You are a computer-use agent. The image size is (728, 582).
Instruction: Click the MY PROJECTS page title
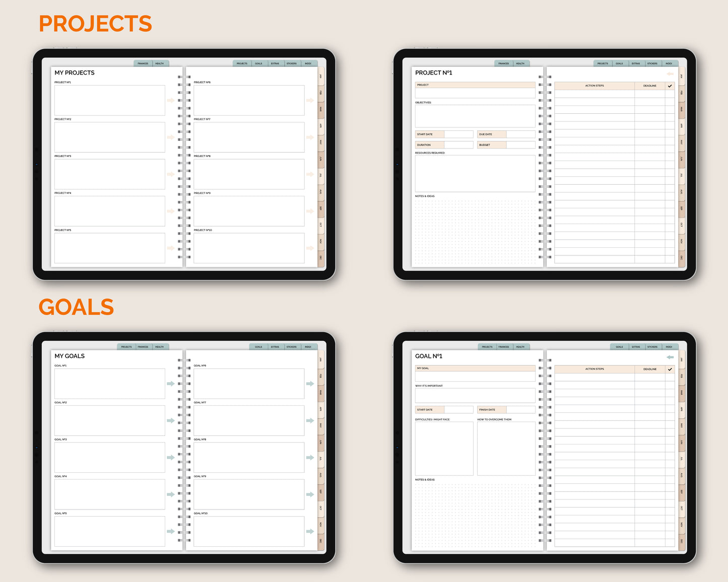75,73
